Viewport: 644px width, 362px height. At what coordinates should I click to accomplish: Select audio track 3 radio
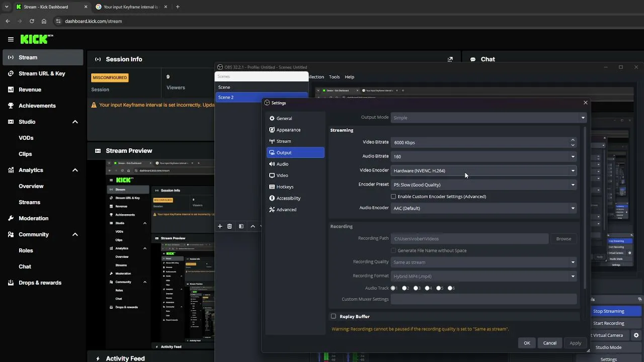coord(416,288)
